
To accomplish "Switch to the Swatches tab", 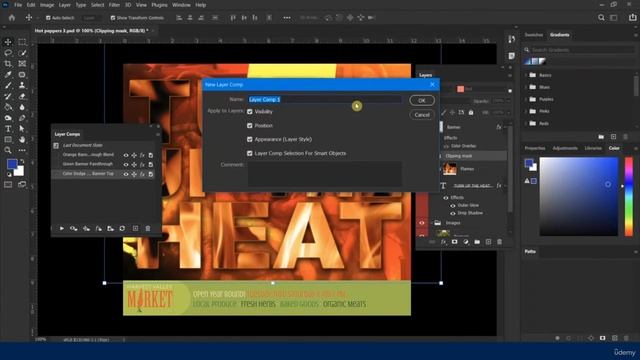I will point(534,35).
